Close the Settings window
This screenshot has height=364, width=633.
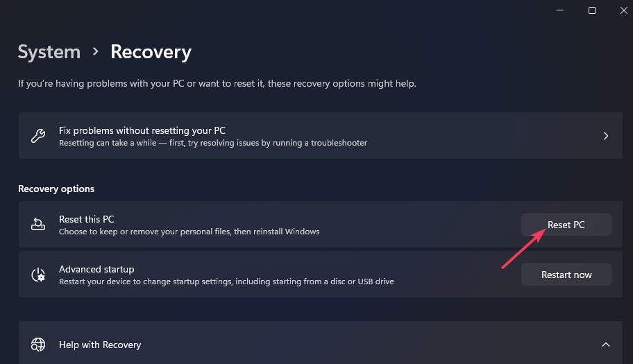tap(623, 10)
